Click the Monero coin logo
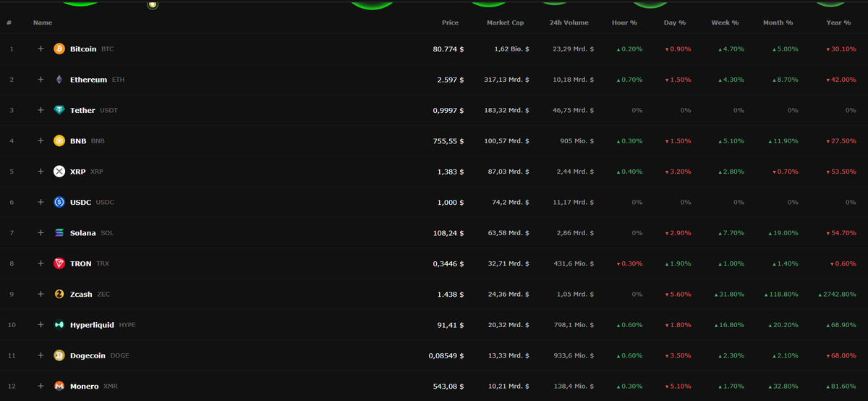This screenshot has width=868, height=401. (x=59, y=387)
